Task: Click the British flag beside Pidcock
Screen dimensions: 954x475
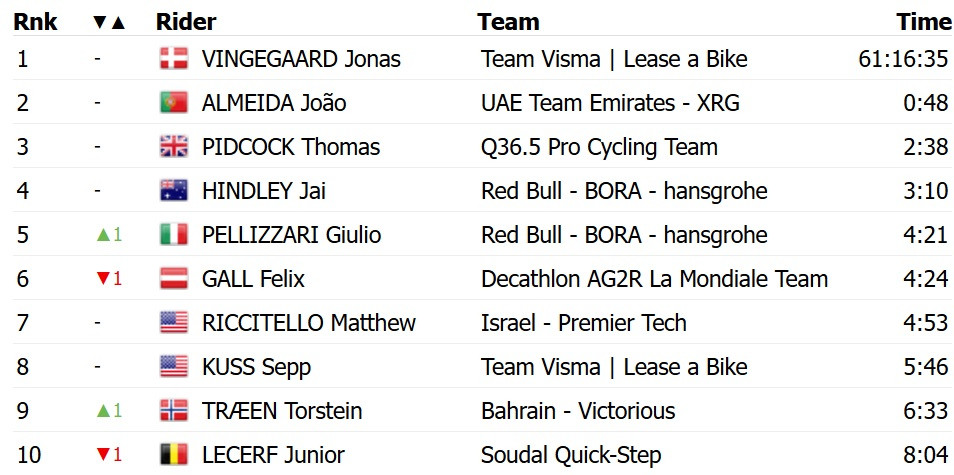Action: point(173,147)
